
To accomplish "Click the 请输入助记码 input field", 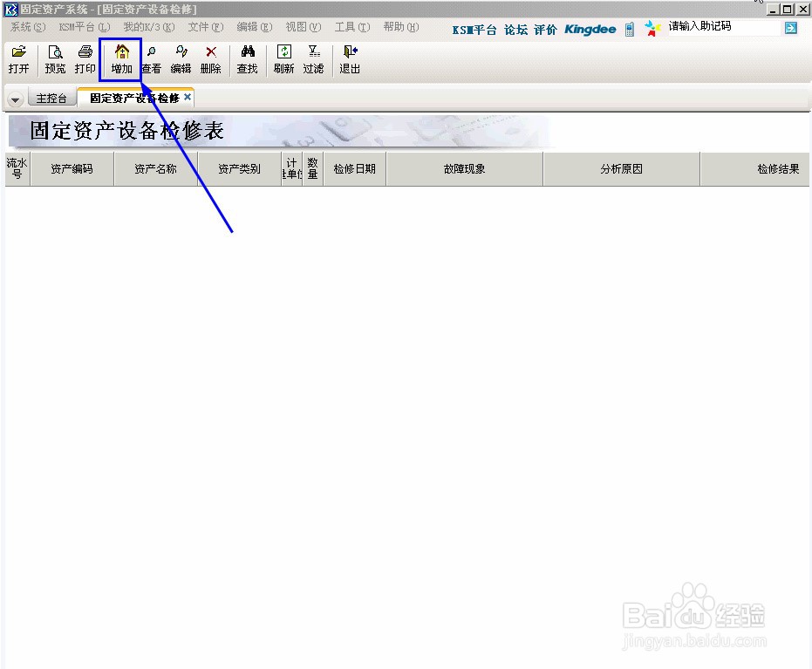I will 724,27.
